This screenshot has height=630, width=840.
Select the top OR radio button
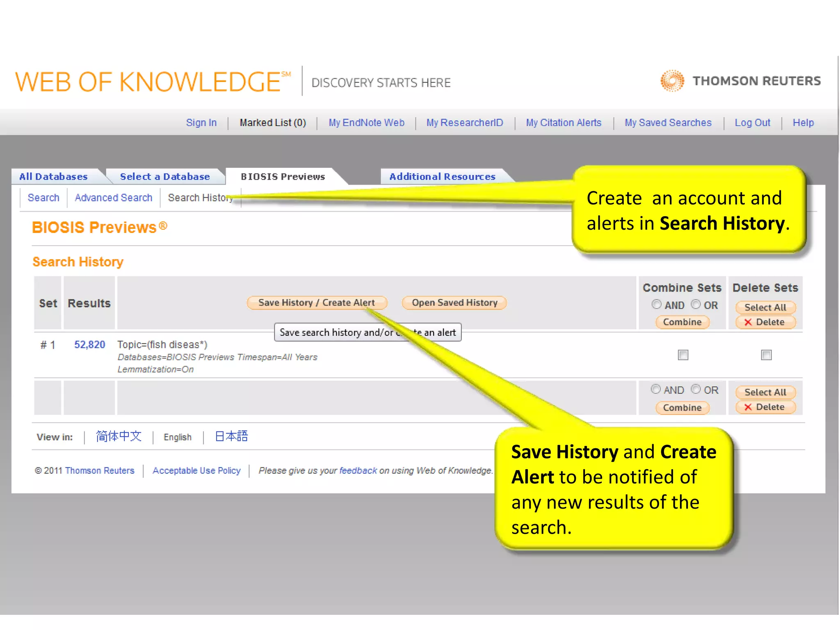tap(696, 304)
